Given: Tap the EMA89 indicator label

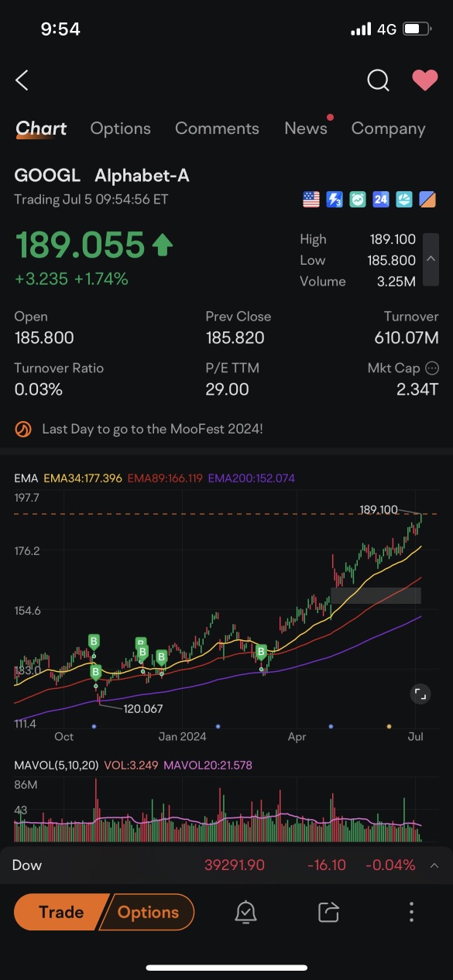Looking at the screenshot, I should [165, 478].
